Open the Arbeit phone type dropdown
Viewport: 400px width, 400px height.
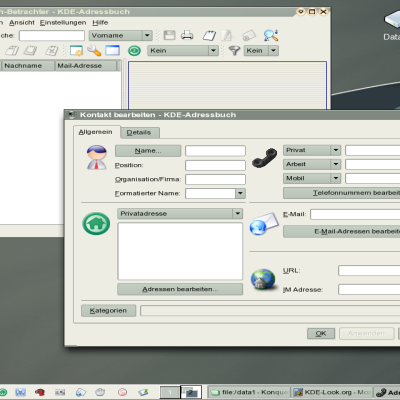[x=312, y=164]
